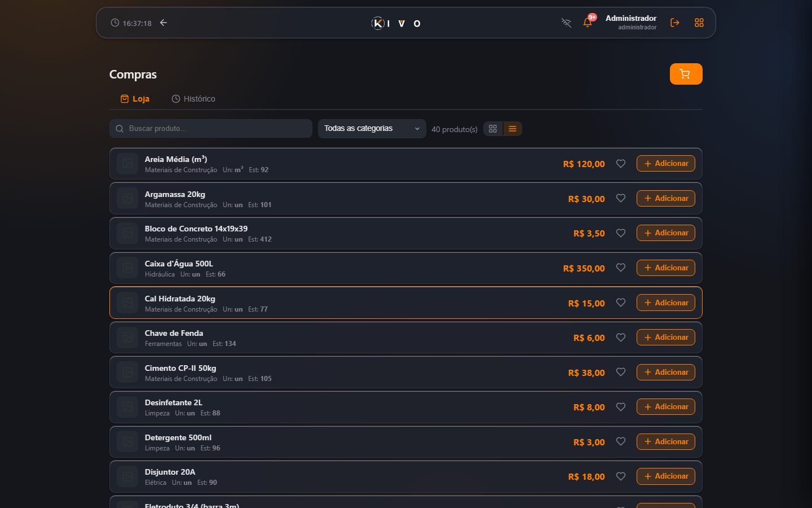Favorite Areia Média with the heart
This screenshot has height=508, width=812.
pos(621,164)
